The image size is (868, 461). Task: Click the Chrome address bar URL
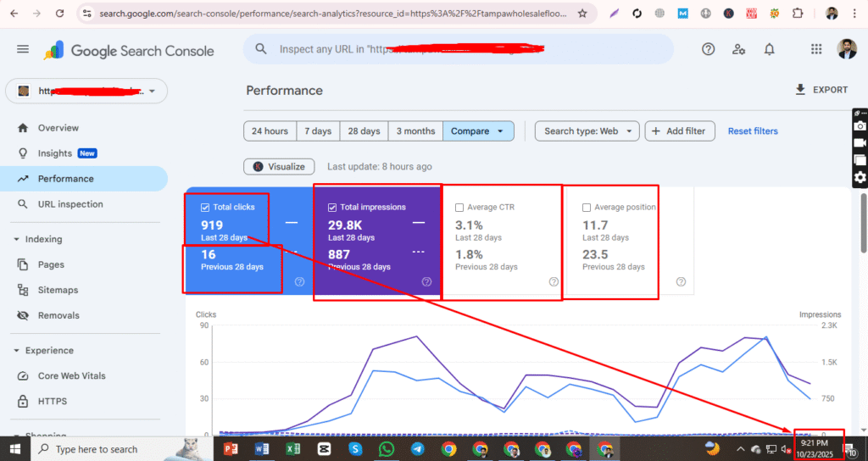tap(332, 14)
